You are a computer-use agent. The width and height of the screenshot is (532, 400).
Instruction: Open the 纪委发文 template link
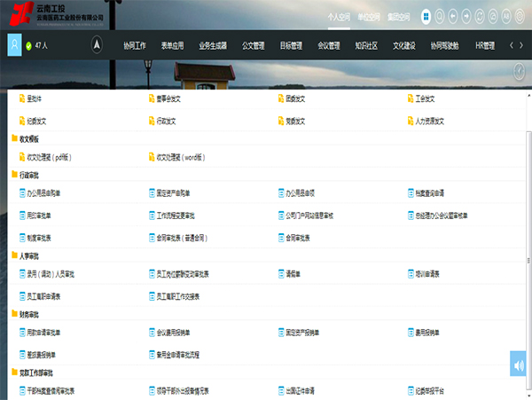click(x=36, y=122)
